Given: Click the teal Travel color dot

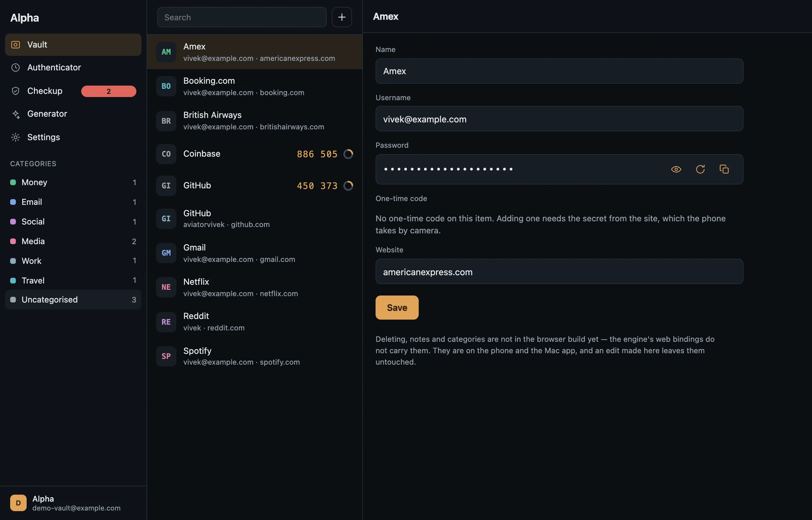Looking at the screenshot, I should [x=13, y=280].
